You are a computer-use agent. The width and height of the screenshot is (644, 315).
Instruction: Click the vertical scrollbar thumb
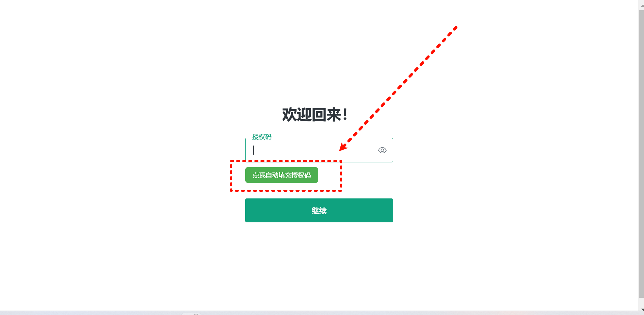click(x=641, y=154)
